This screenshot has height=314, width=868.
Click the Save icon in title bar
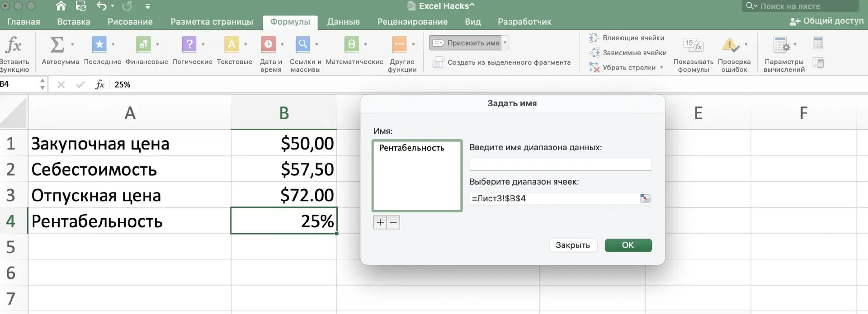tap(81, 6)
